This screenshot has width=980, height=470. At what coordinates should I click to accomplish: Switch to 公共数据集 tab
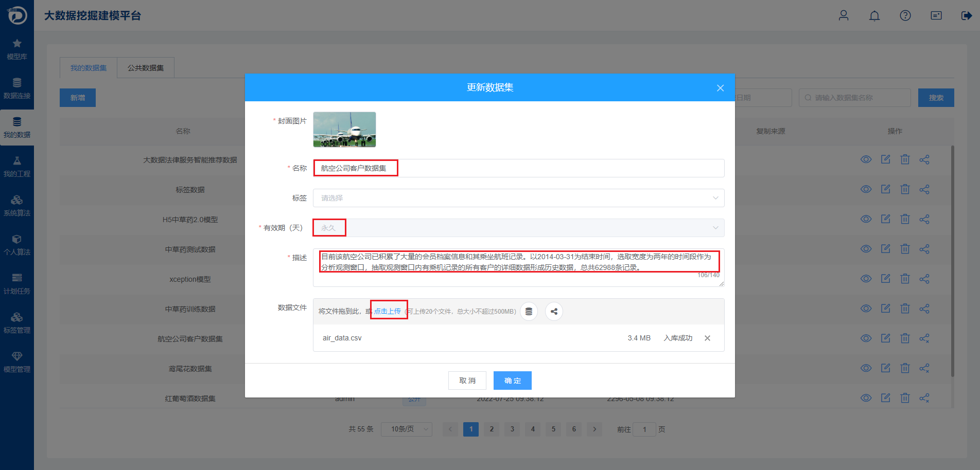pos(146,68)
